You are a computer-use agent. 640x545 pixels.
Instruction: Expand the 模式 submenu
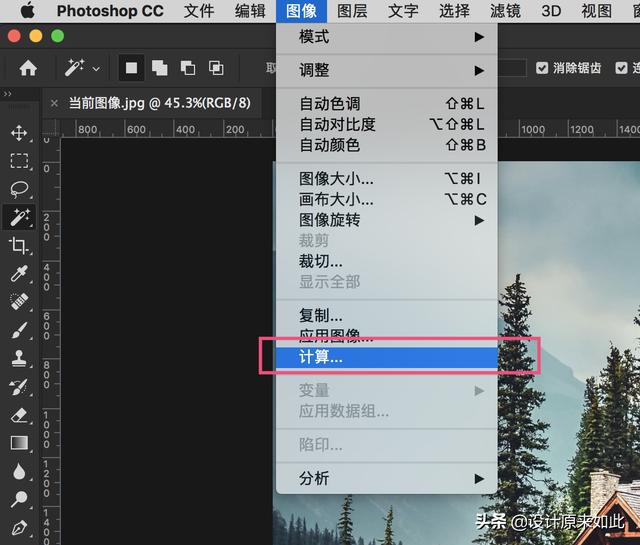pos(387,37)
